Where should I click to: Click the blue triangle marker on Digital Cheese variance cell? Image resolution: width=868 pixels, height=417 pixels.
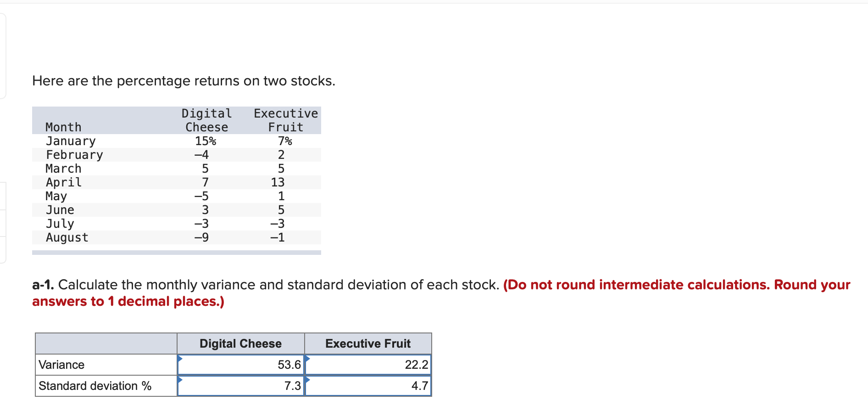click(180, 358)
